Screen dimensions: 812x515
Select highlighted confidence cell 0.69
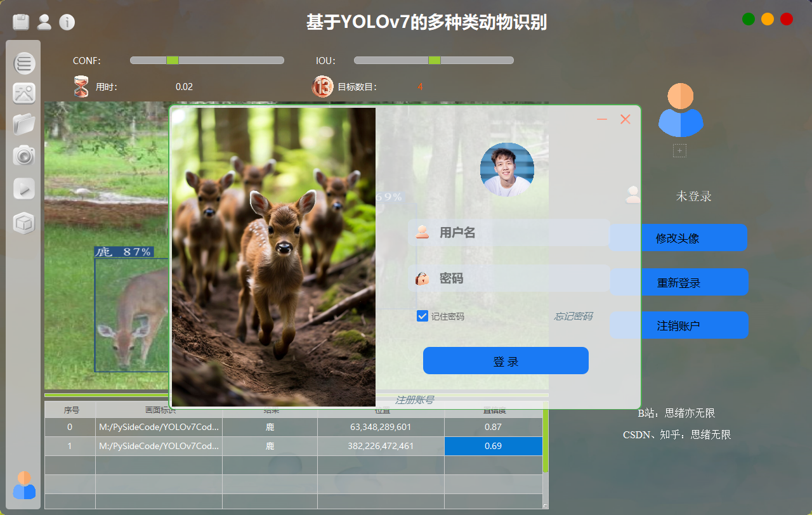[493, 446]
